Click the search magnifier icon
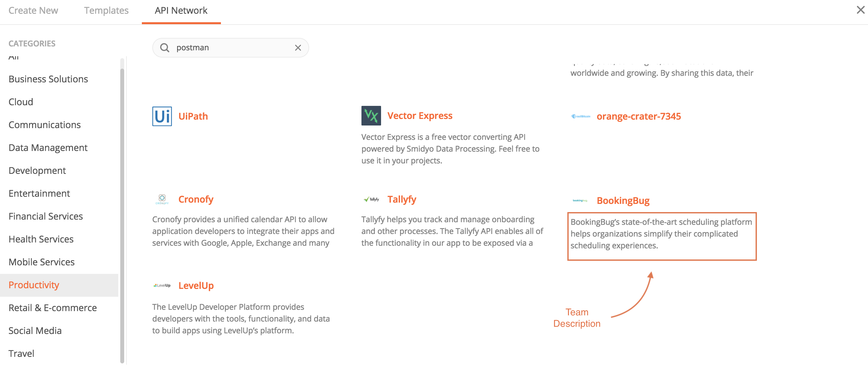 click(x=165, y=47)
